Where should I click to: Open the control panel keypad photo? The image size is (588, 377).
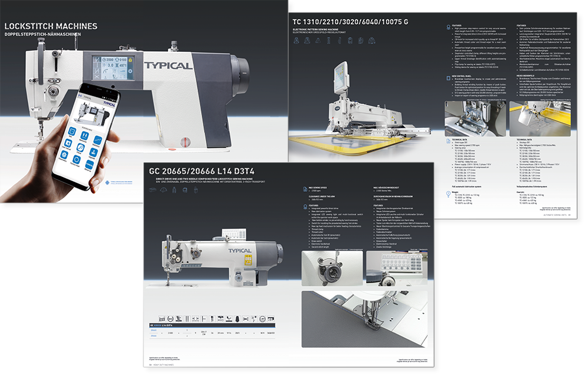[x=397, y=269]
